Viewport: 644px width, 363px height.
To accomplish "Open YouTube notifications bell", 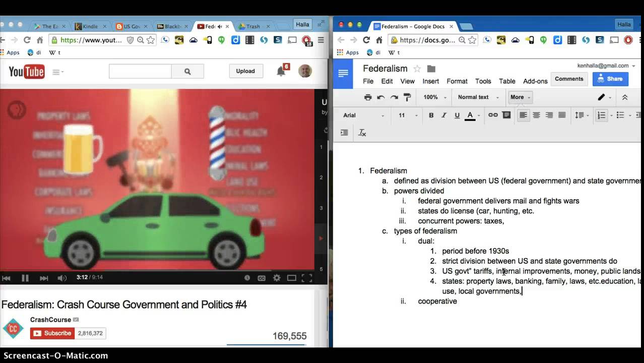I will pyautogui.click(x=281, y=71).
